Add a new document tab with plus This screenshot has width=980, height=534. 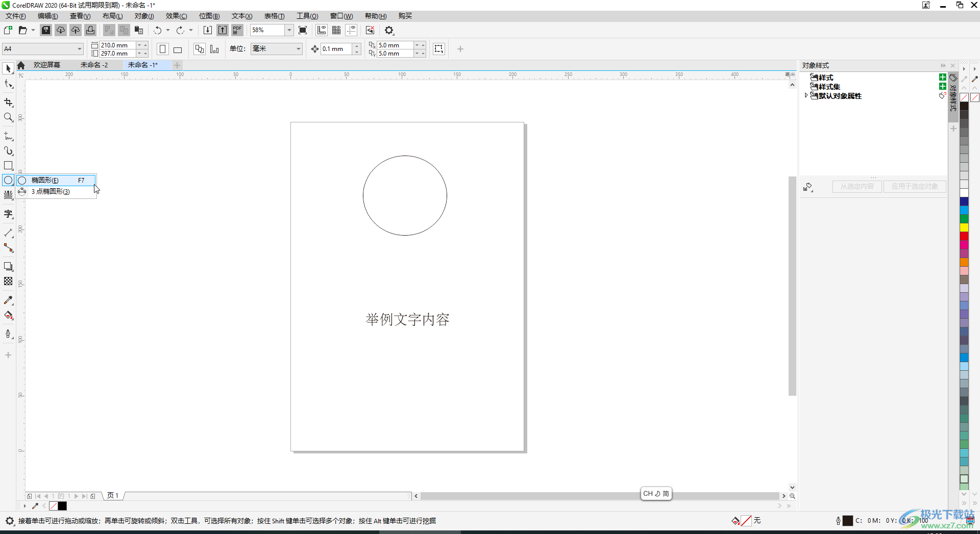(177, 65)
